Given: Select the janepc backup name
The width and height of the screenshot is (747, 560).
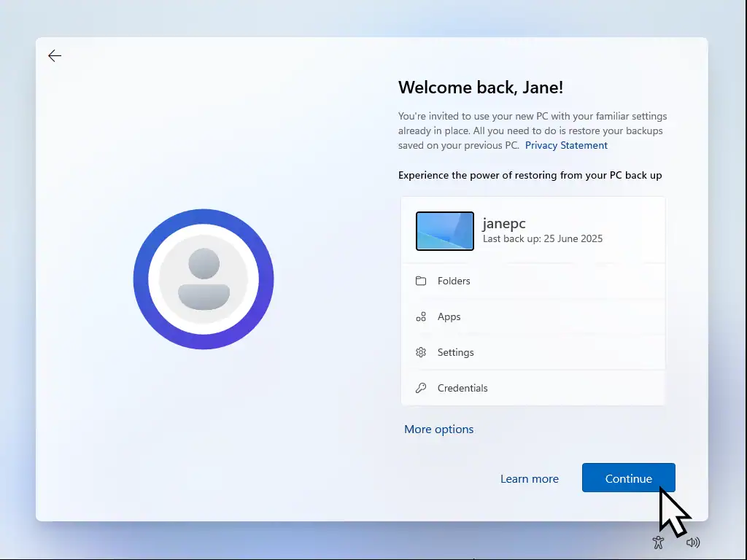Looking at the screenshot, I should (504, 224).
